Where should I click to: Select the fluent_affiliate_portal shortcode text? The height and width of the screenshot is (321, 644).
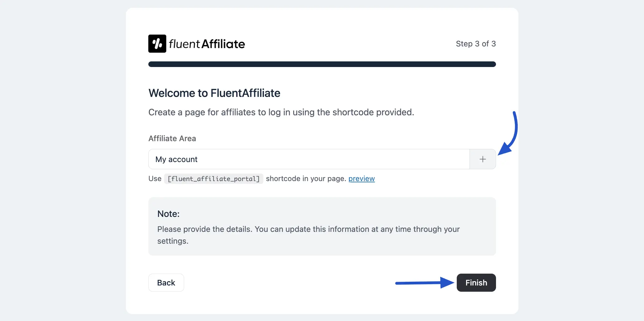click(x=213, y=179)
